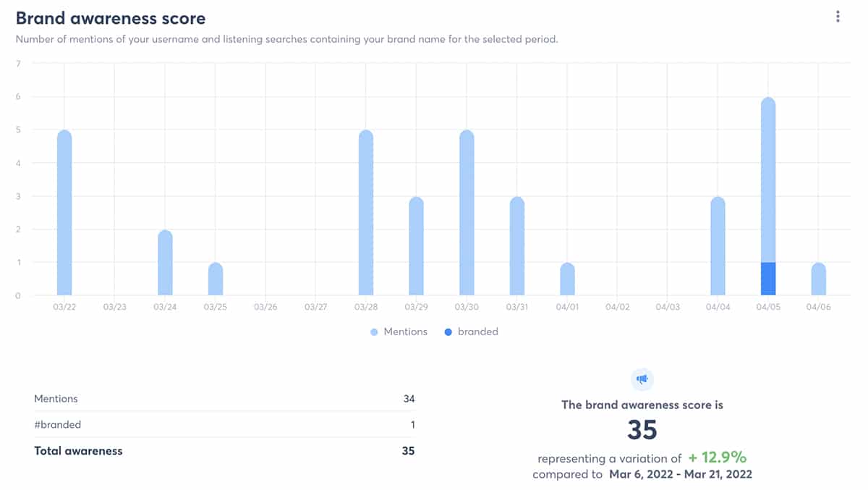Click the 03/22 mentions bar
The width and height of the screenshot is (868, 490).
(64, 214)
